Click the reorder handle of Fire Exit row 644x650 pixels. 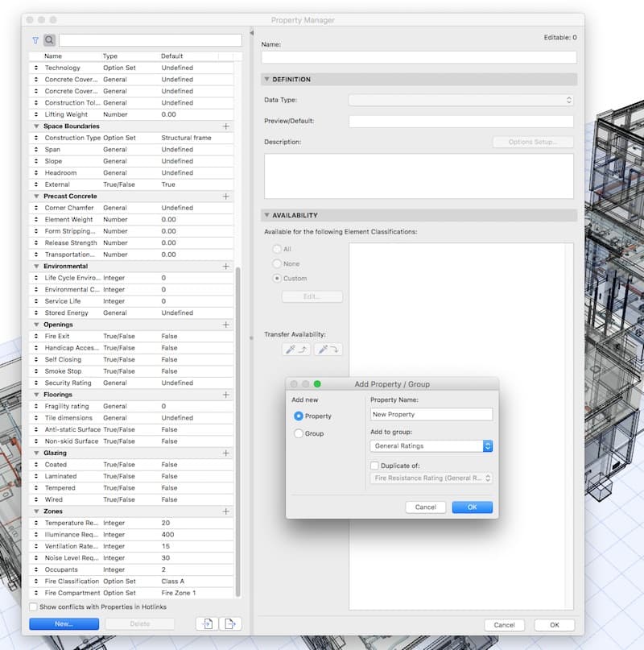36,336
